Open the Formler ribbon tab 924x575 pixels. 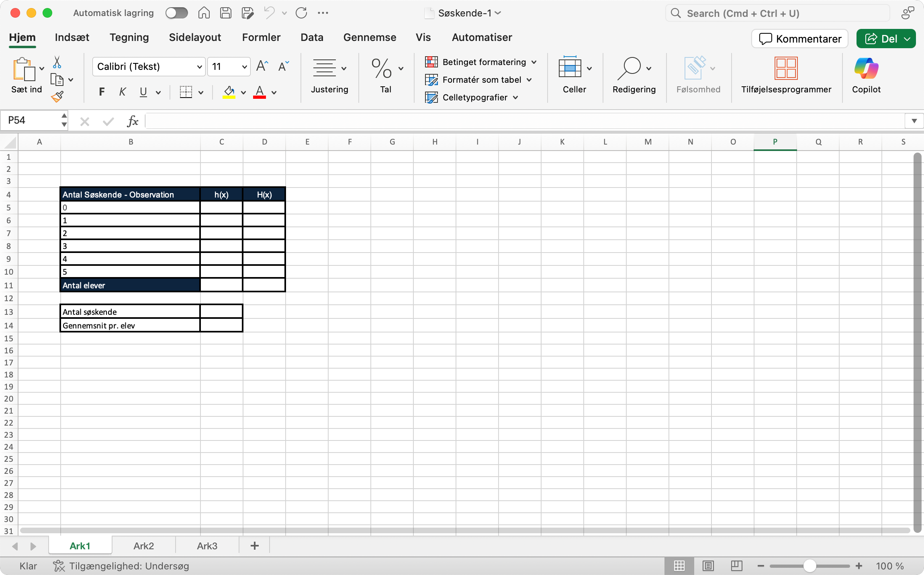[261, 37]
